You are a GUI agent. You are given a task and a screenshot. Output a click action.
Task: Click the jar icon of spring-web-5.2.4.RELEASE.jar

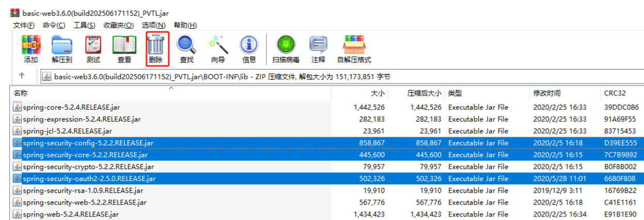[x=17, y=214]
